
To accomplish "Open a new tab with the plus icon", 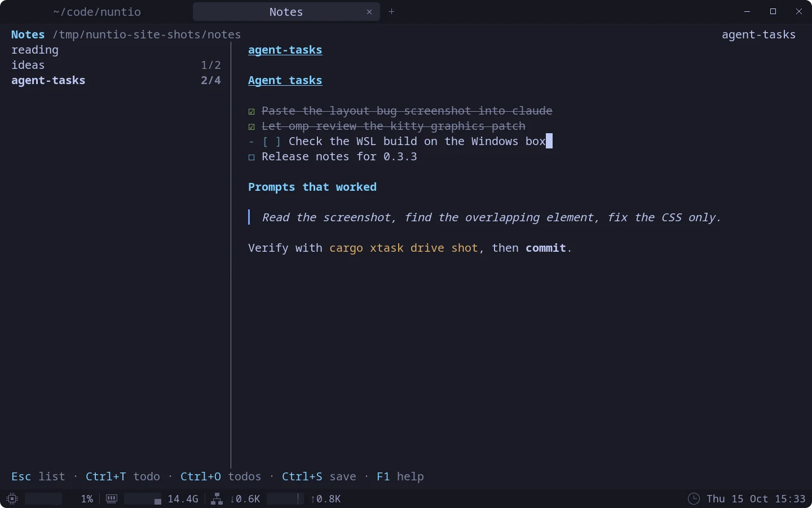I will pos(391,11).
